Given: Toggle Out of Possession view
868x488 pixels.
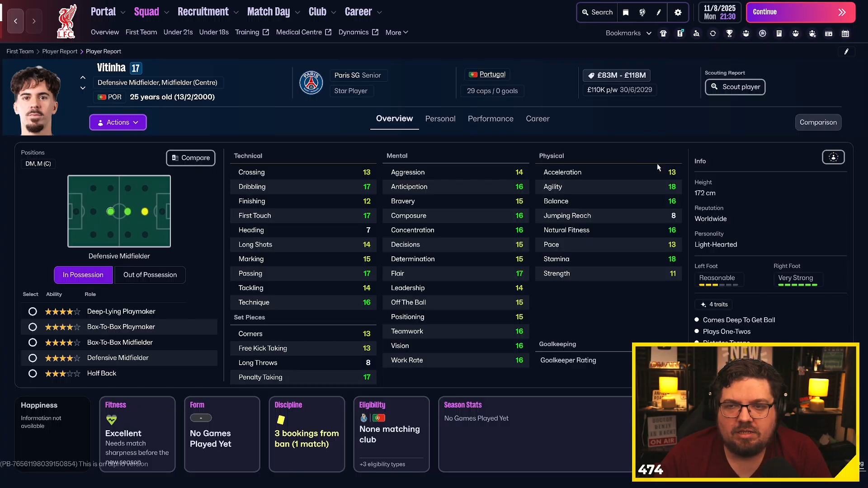Looking at the screenshot, I should click(x=150, y=275).
